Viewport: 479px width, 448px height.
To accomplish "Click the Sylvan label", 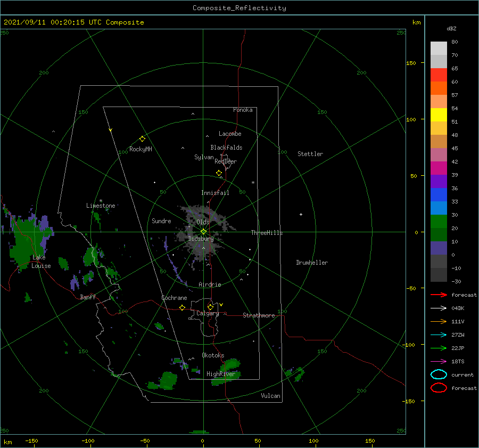I will click(x=204, y=157).
